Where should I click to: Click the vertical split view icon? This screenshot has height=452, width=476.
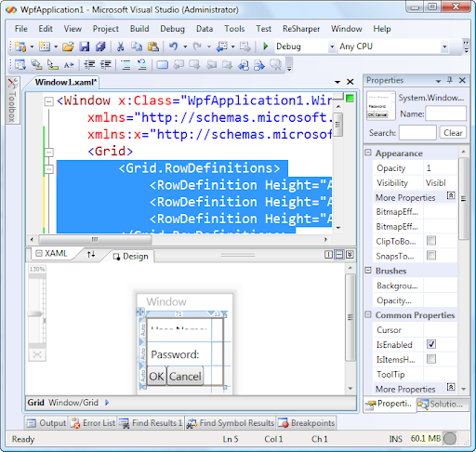[x=328, y=255]
